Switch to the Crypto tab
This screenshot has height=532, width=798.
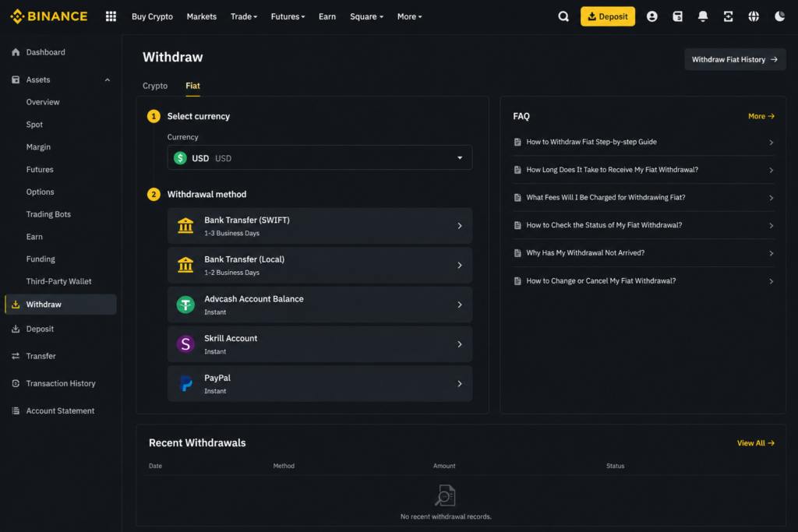[155, 86]
